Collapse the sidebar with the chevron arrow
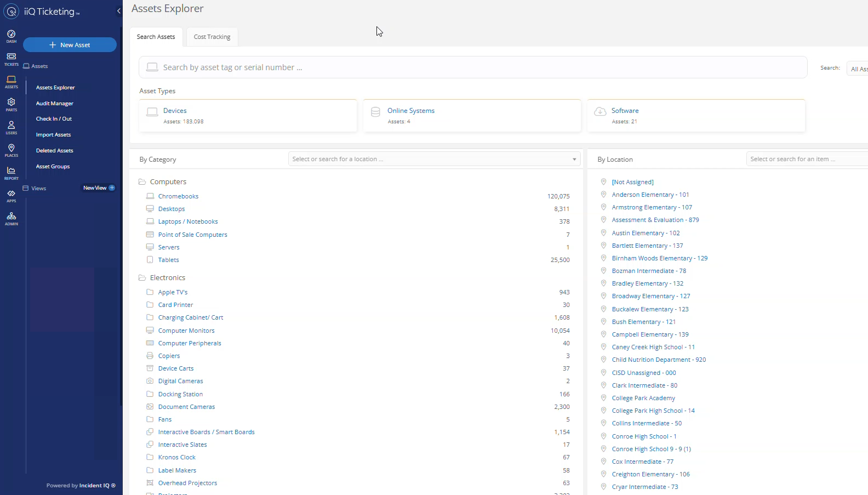 click(119, 11)
